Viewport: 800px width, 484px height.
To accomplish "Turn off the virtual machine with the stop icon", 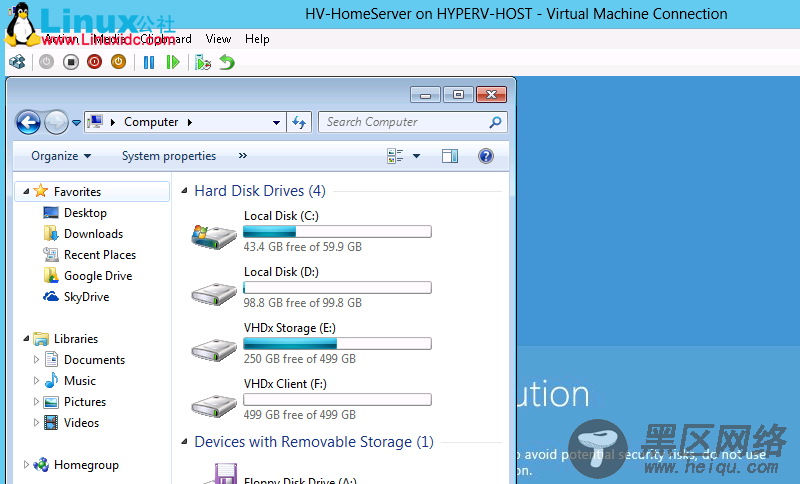I will click(70, 62).
